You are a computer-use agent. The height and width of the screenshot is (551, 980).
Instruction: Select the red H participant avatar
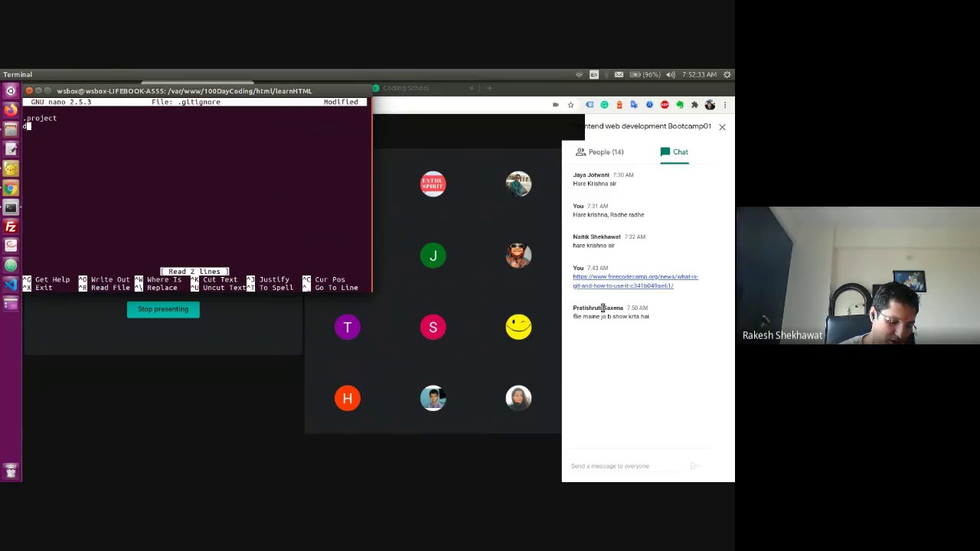click(348, 399)
